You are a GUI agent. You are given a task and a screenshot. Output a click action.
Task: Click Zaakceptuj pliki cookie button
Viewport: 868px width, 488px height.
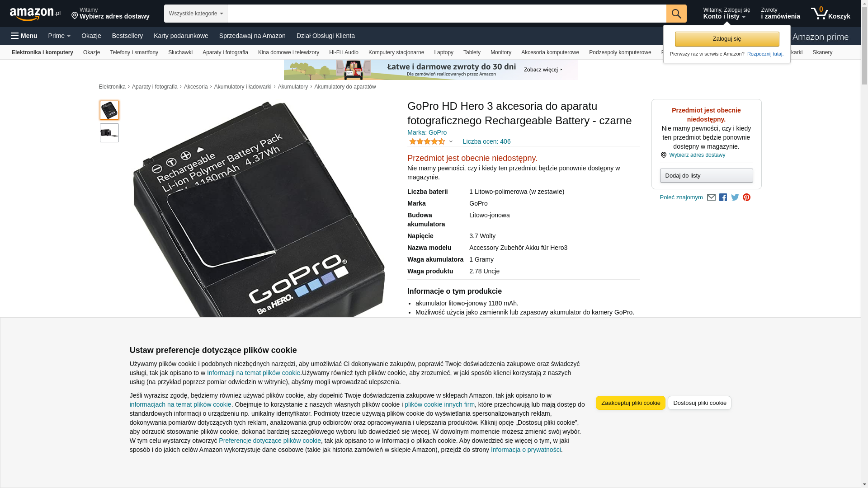[631, 403]
